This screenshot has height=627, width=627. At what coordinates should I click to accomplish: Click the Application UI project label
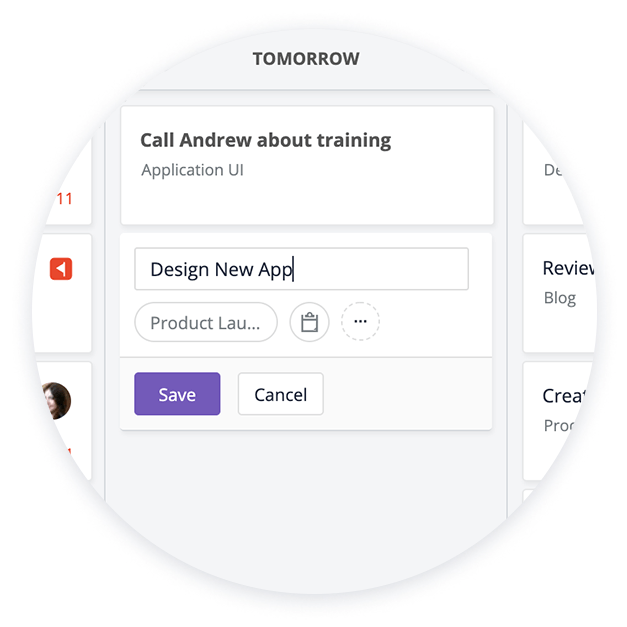click(192, 170)
